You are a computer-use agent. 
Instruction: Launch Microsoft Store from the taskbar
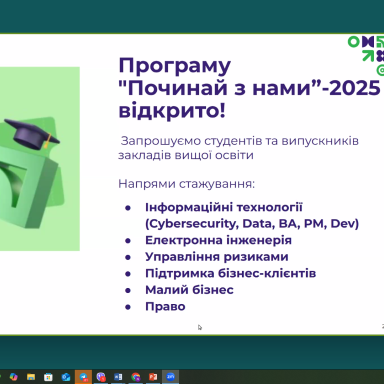[x=48, y=377]
